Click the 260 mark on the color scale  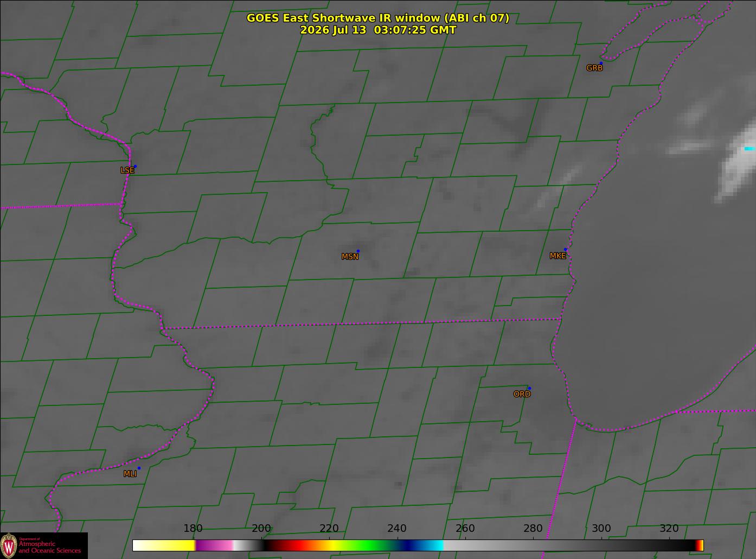pos(465,528)
